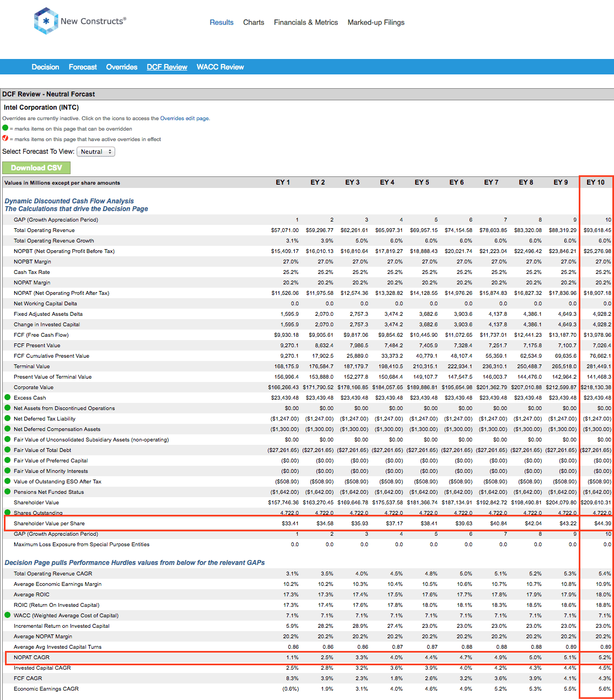
Task: Go to the Forecast page
Action: 83,67
